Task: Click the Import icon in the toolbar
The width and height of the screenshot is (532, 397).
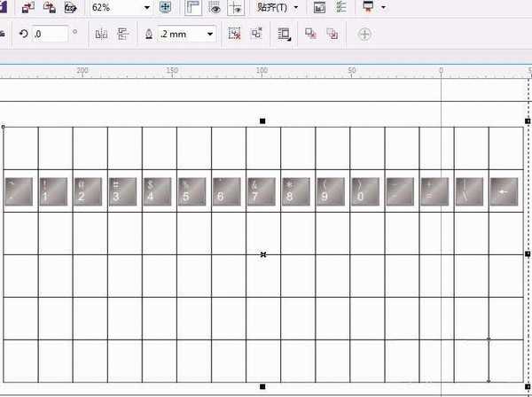Action: 27,7
